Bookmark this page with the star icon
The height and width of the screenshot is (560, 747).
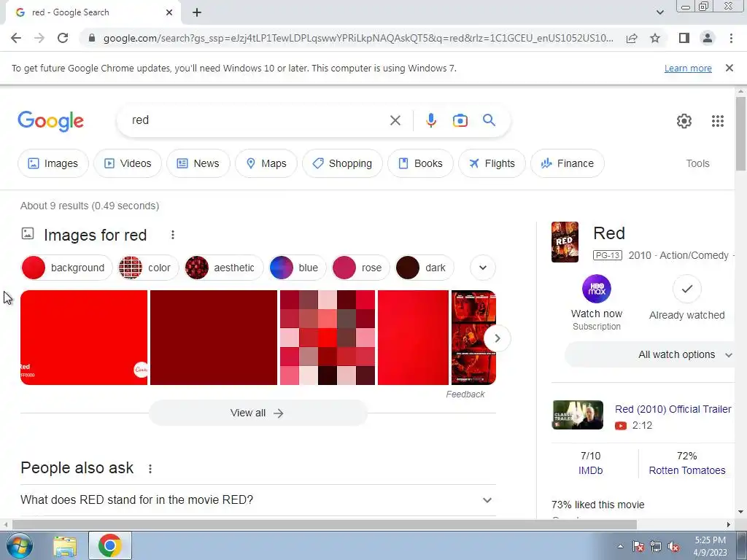(655, 38)
